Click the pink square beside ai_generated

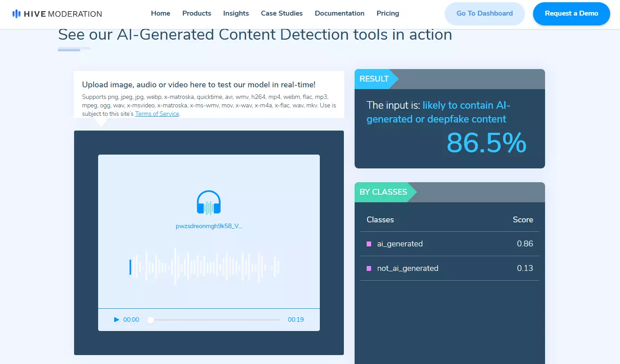369,244
